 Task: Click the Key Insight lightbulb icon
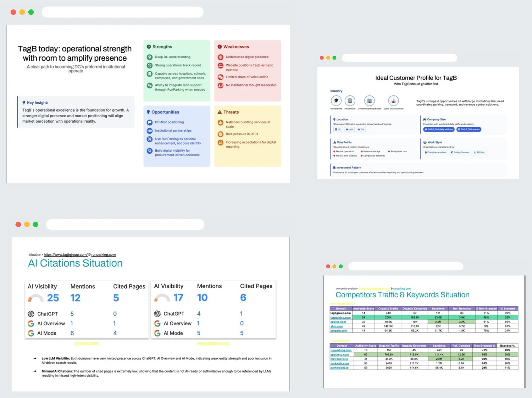click(24, 103)
